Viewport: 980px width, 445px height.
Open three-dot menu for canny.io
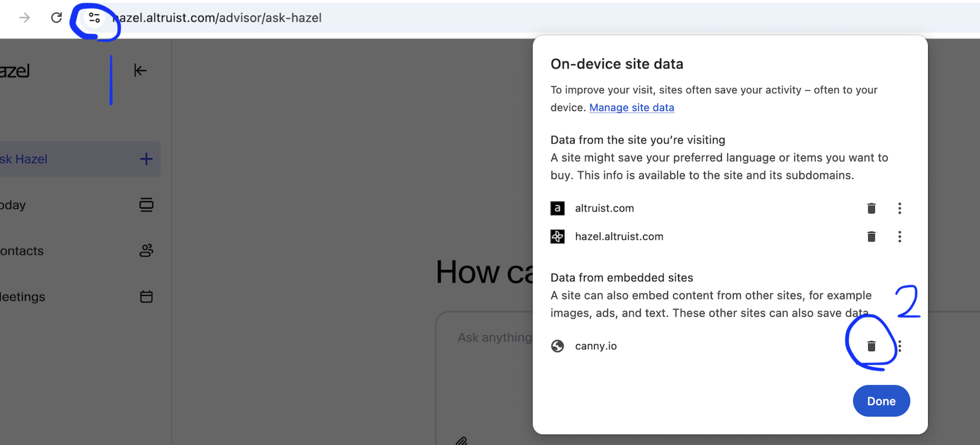[x=899, y=346]
